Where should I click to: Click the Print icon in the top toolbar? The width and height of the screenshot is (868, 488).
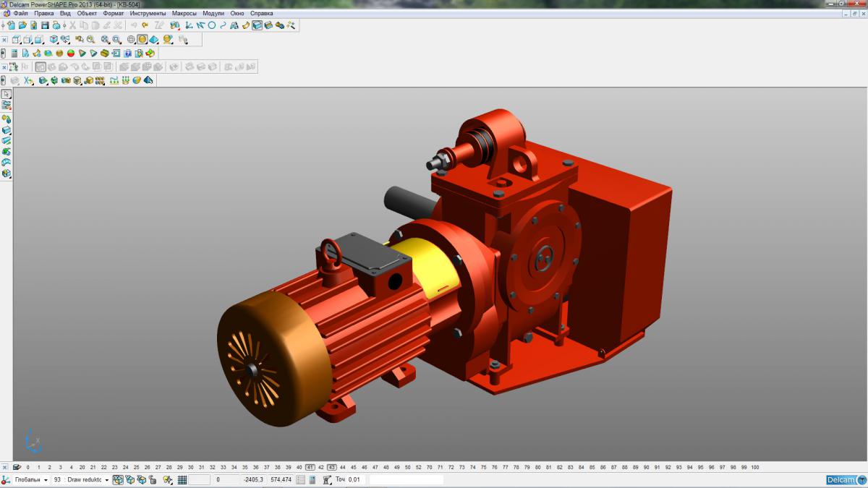coord(56,25)
